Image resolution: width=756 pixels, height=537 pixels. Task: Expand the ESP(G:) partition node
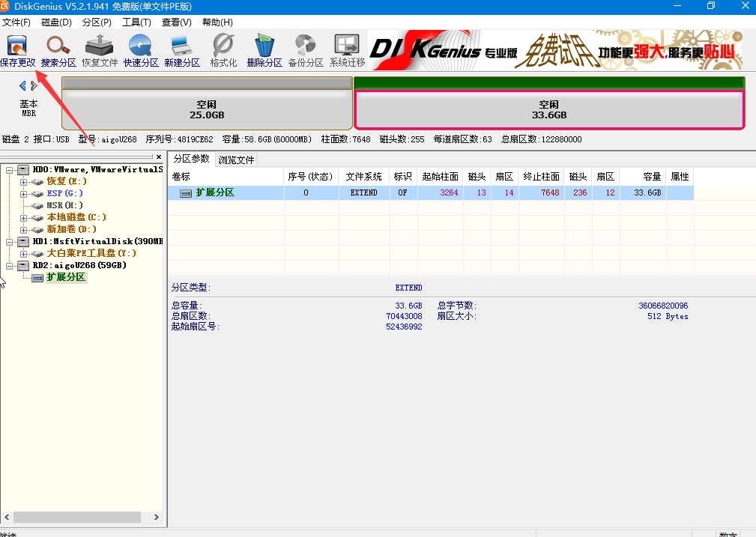23,194
